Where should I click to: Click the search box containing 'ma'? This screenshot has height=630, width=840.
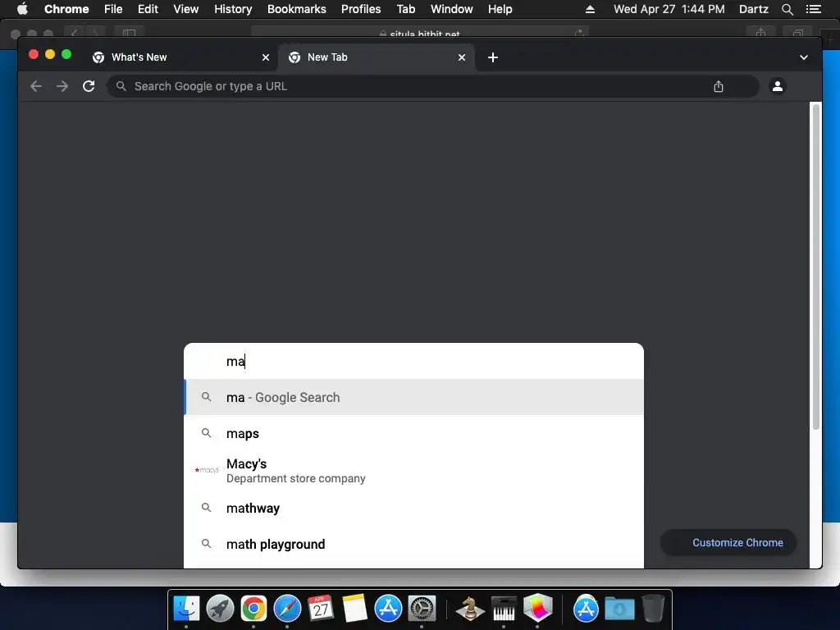(x=413, y=361)
